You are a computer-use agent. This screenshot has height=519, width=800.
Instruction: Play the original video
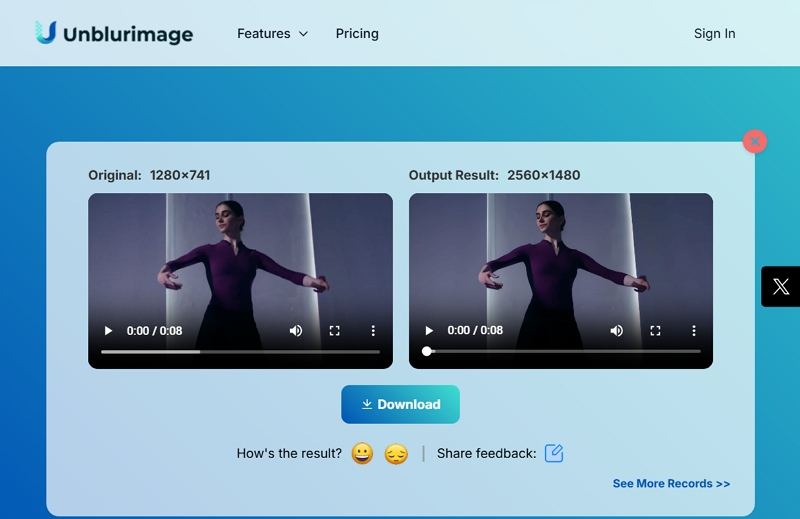click(x=108, y=331)
